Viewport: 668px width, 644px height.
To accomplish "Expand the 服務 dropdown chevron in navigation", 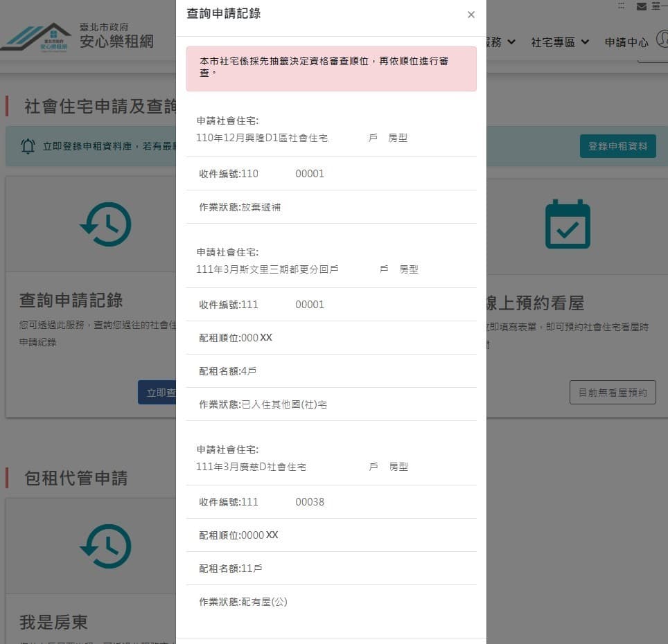I will click(511, 42).
